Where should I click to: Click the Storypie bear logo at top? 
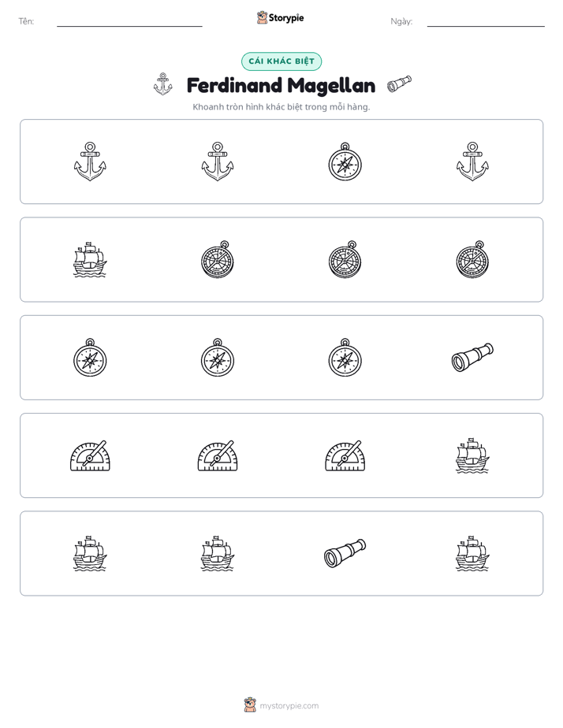(262, 17)
